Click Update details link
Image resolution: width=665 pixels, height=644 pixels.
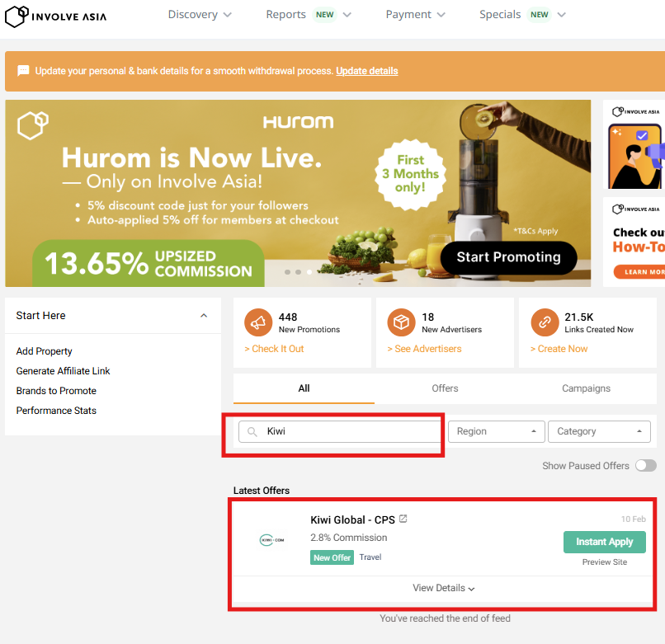click(x=367, y=71)
